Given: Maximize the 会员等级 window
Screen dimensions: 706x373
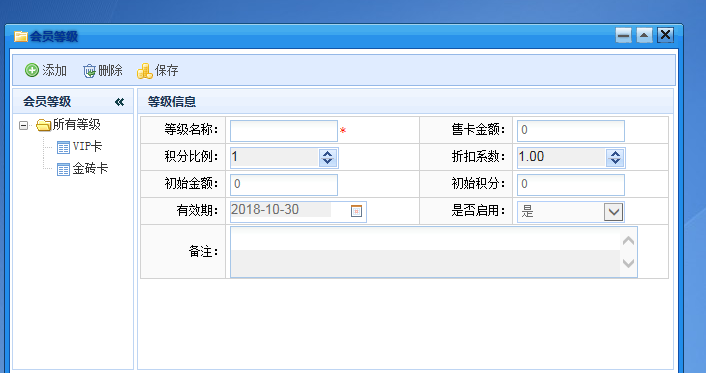Looking at the screenshot, I should point(644,35).
